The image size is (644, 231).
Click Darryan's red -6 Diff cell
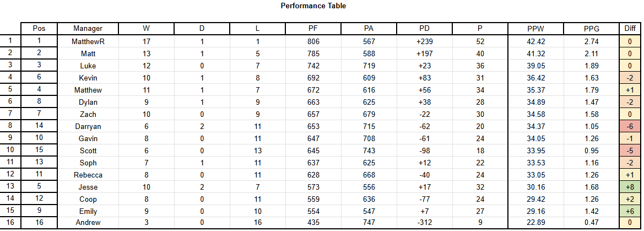(x=629, y=126)
